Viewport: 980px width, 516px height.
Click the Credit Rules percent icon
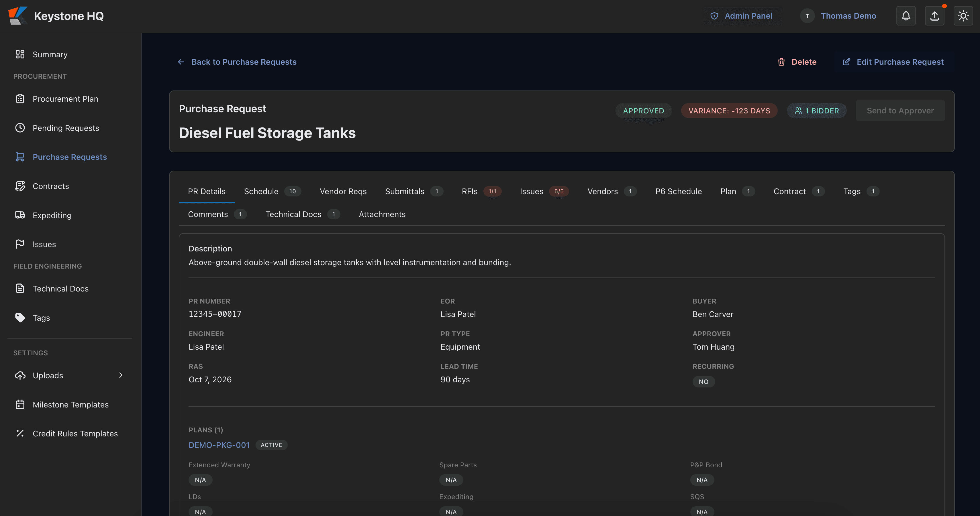pyautogui.click(x=20, y=434)
